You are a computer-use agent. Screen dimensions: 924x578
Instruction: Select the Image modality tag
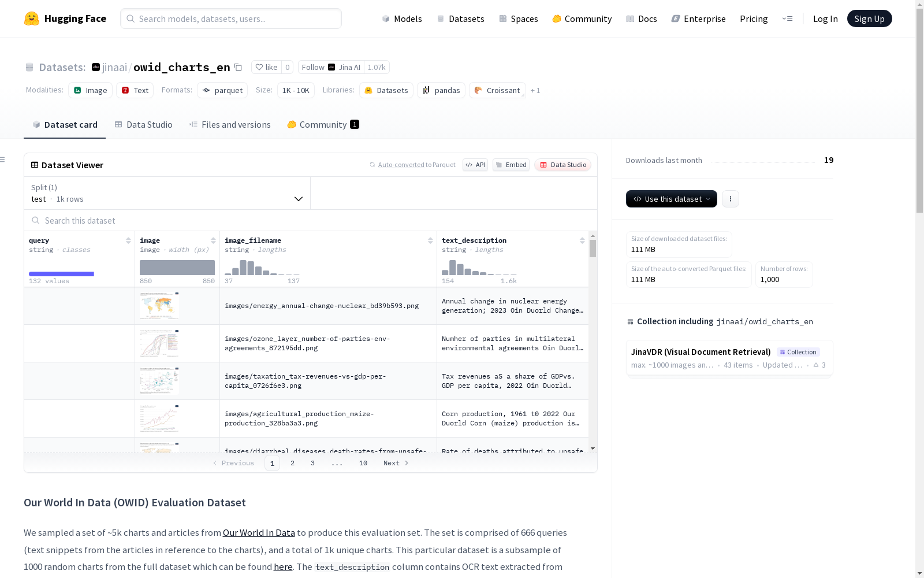pyautogui.click(x=91, y=90)
